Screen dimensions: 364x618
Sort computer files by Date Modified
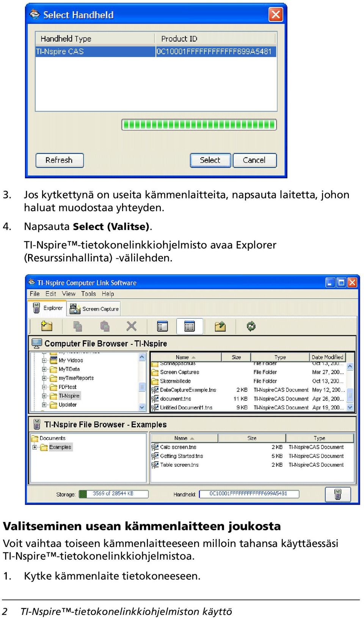click(x=328, y=357)
